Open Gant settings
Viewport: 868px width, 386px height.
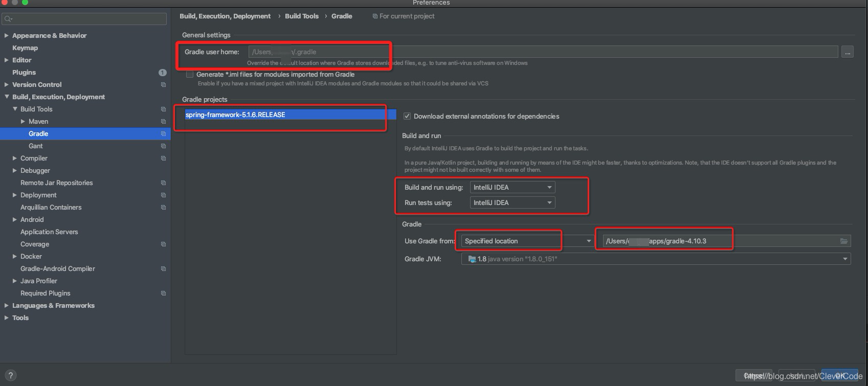[36, 146]
